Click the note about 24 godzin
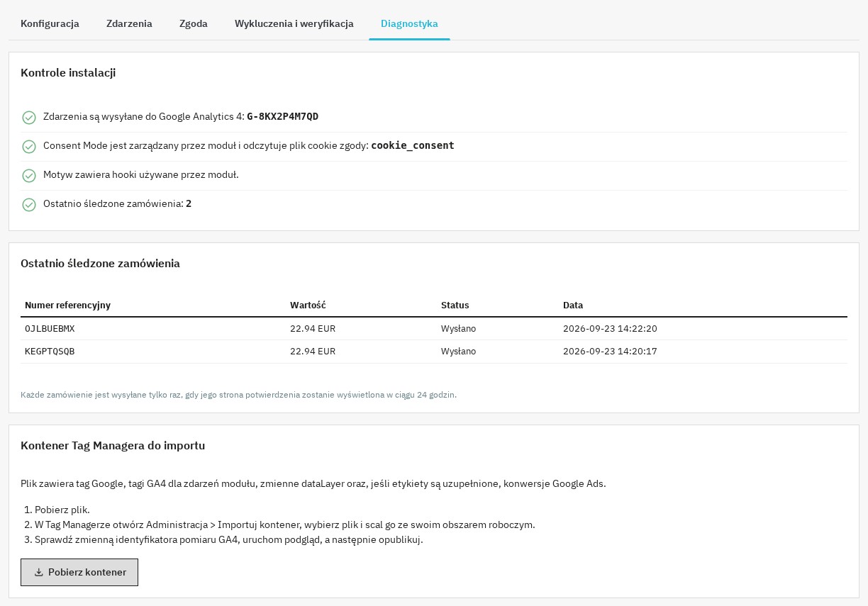The width and height of the screenshot is (868, 606). pyautogui.click(x=238, y=395)
